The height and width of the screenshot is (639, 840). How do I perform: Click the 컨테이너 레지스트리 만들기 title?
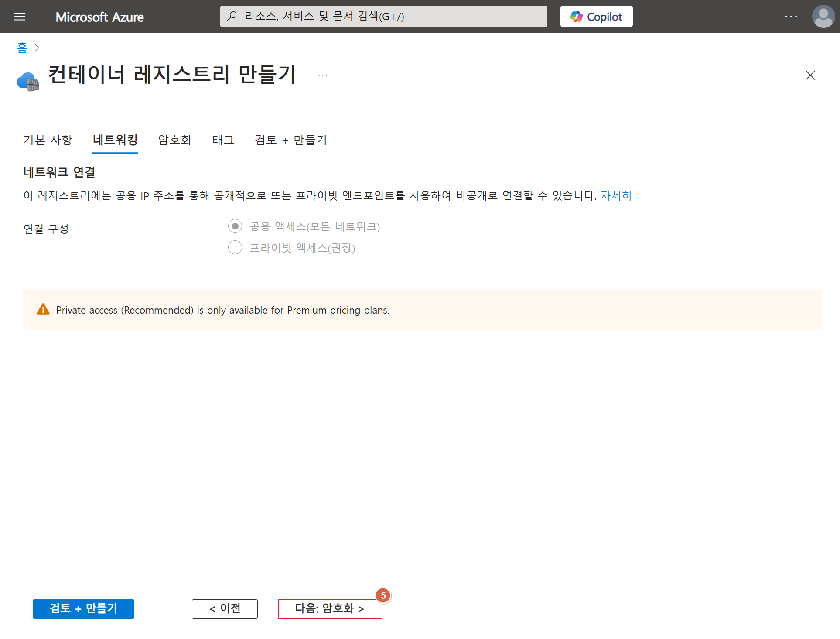(172, 75)
